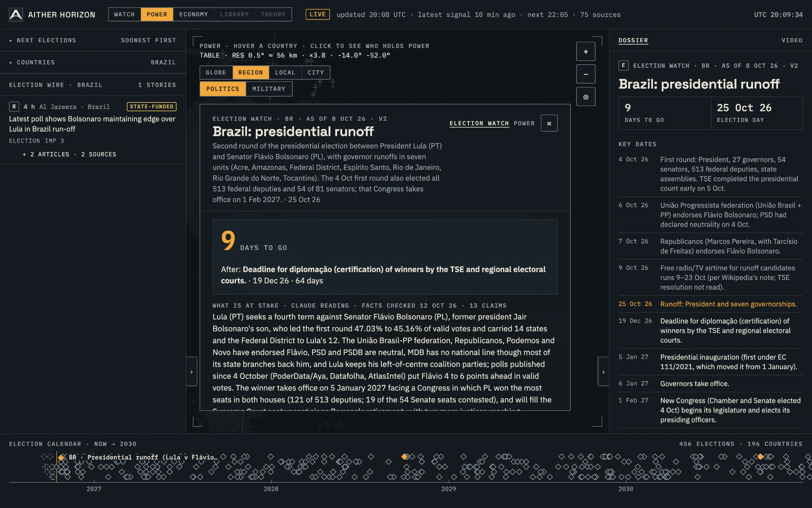The width and height of the screenshot is (812, 508).
Task: Open the SOONEST FIRST sort option
Action: (x=149, y=40)
